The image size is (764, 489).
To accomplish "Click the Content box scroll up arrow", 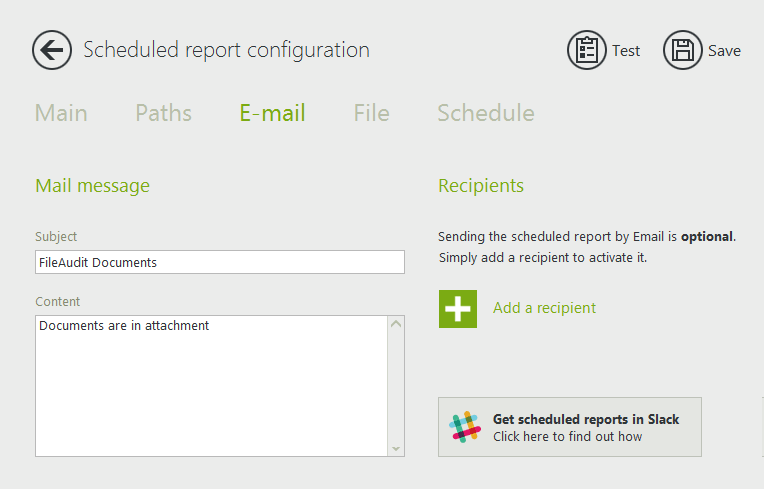I will [x=396, y=324].
